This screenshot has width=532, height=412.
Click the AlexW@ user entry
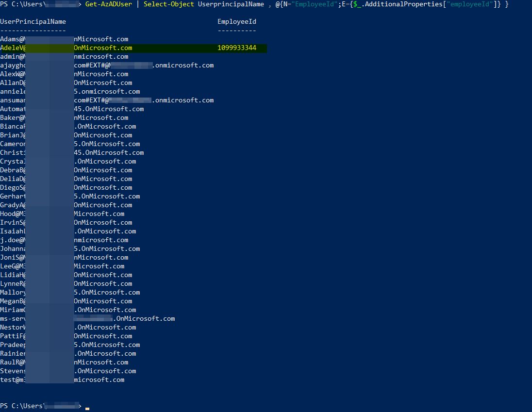(x=64, y=74)
